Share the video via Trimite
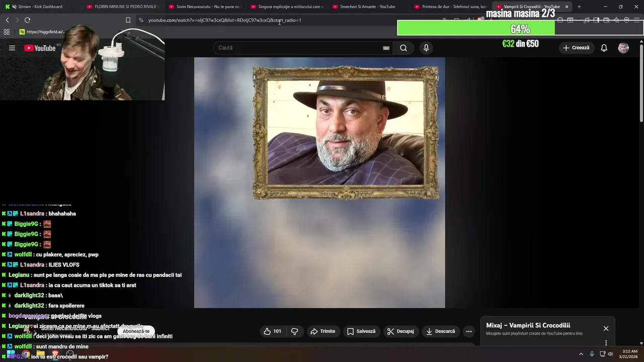This screenshot has height=362, width=644. pyautogui.click(x=323, y=331)
